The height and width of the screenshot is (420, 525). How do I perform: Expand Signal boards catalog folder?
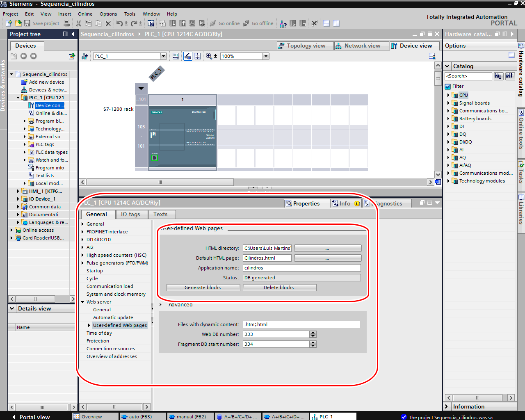point(448,103)
